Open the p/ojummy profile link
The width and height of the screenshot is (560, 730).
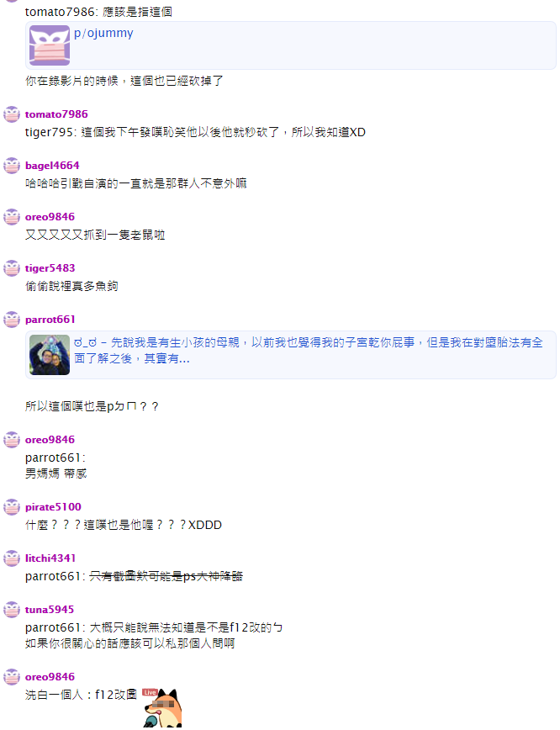[x=103, y=33]
